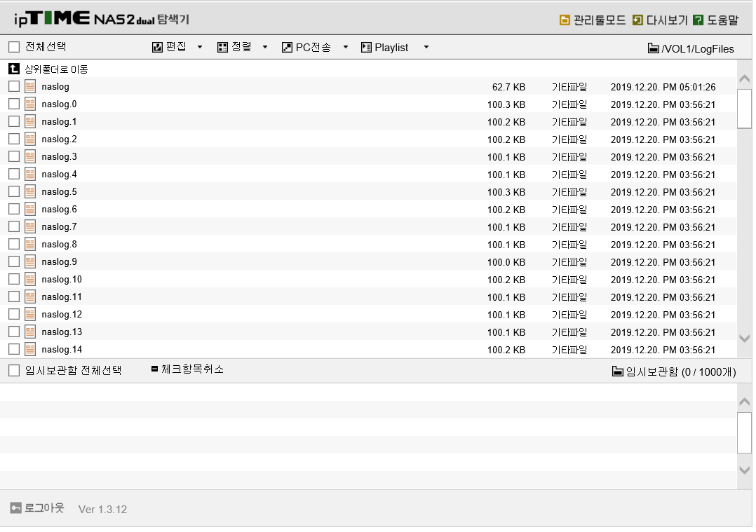
Task: Click the Playlist icon
Action: pos(366,47)
